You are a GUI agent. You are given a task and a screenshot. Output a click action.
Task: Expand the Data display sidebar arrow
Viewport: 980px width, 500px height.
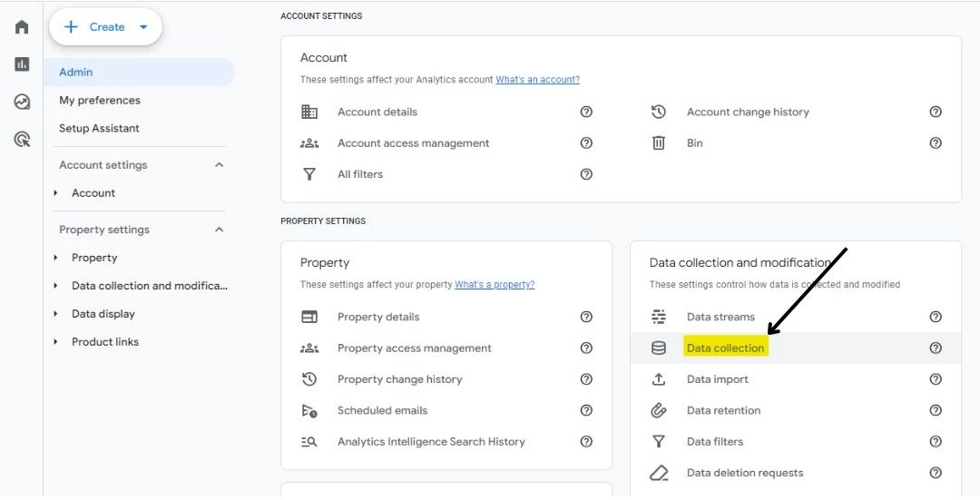coord(55,314)
